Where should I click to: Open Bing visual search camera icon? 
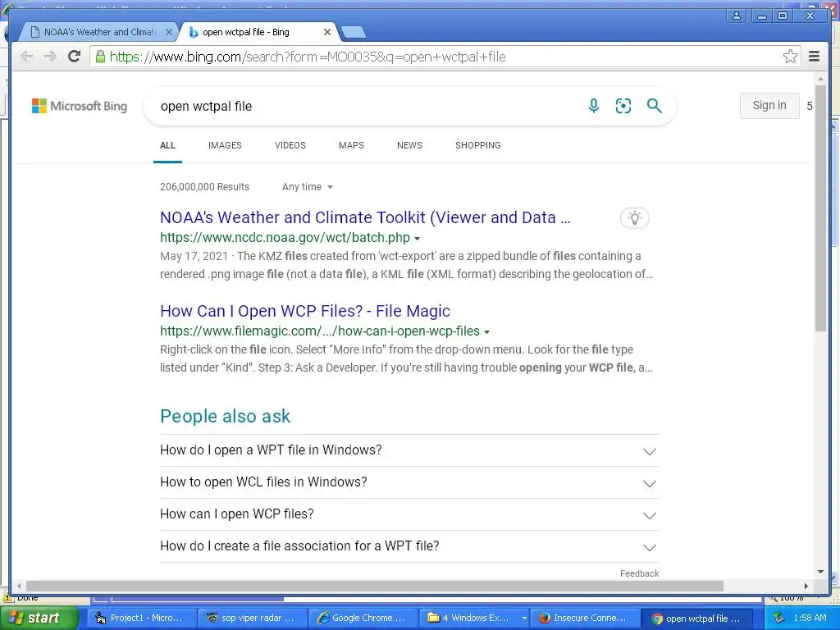(x=623, y=106)
